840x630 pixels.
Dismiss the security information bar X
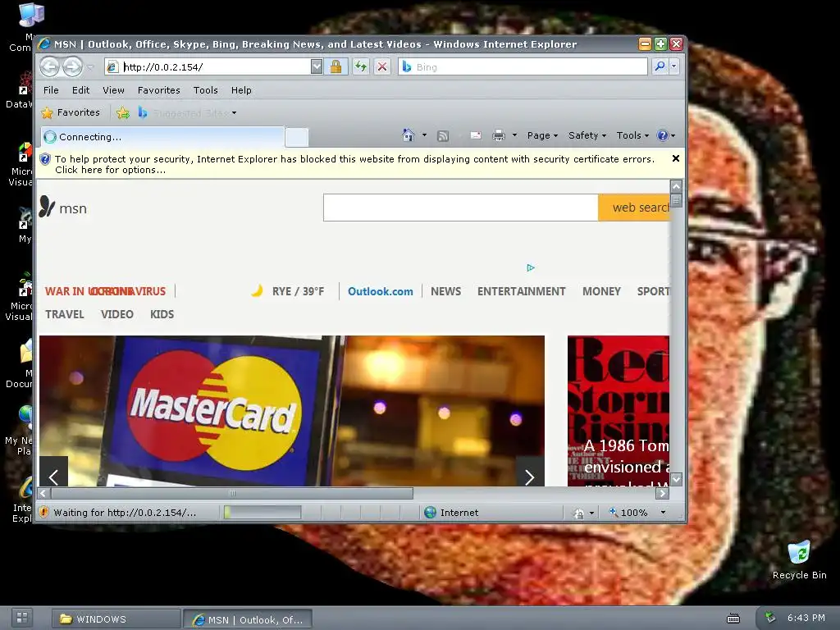(x=676, y=158)
